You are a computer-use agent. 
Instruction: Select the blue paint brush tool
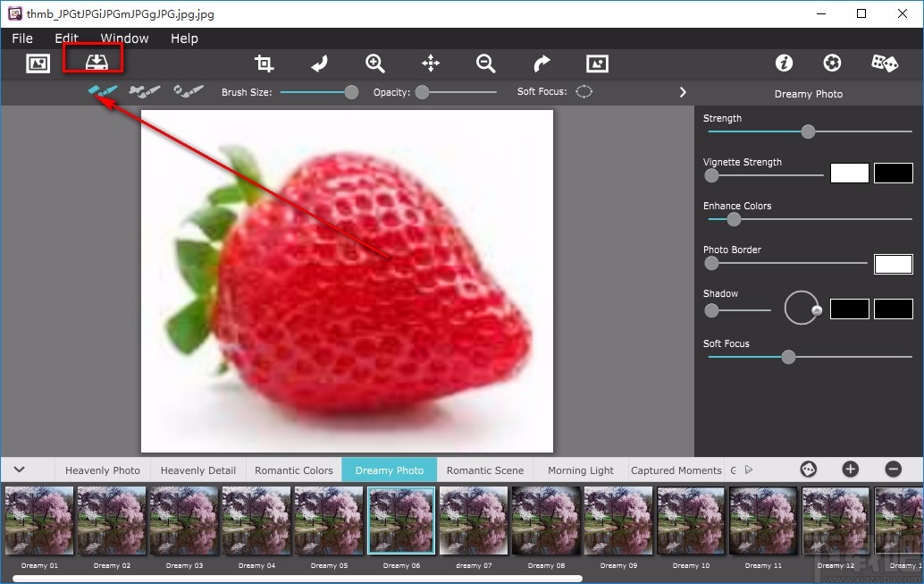[x=102, y=91]
